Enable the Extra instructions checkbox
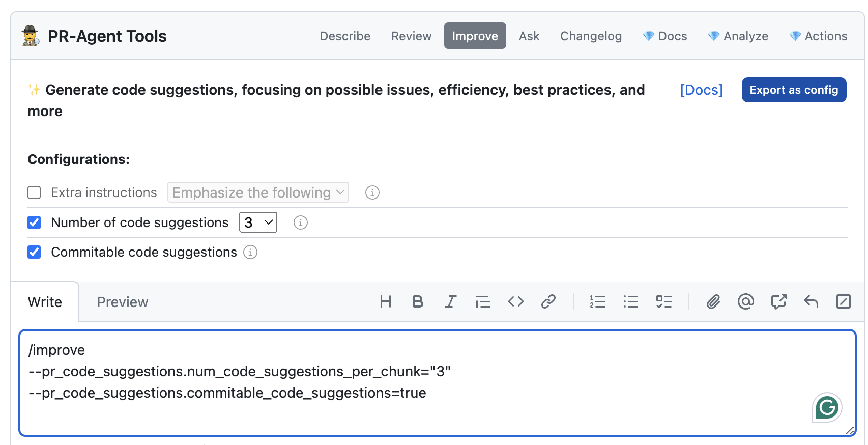The height and width of the screenshot is (445, 868). (x=34, y=192)
